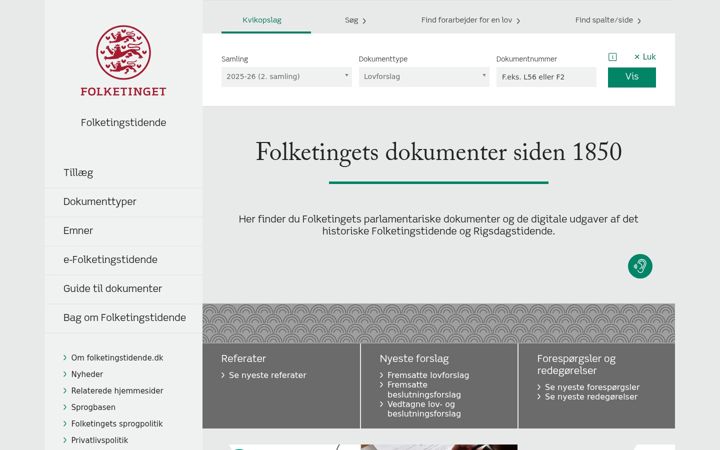The image size is (720, 450).
Task: Open Find forarbejder for en lov tab
Action: pos(471,20)
